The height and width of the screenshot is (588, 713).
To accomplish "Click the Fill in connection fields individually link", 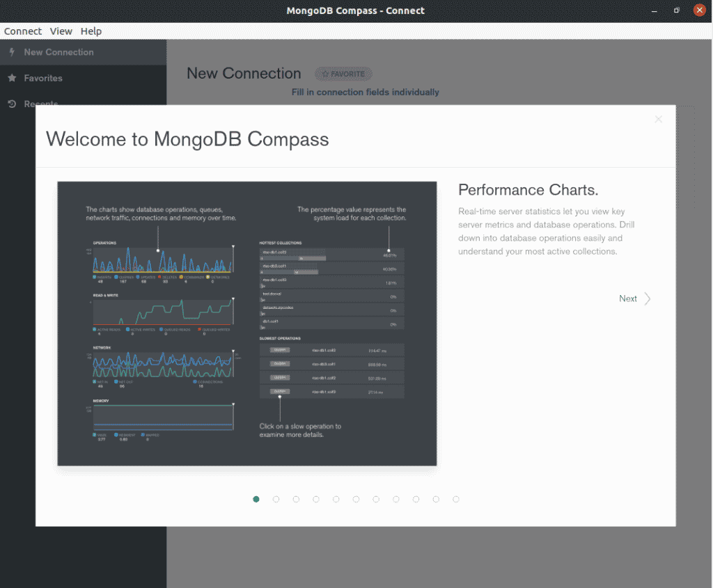I will coord(365,92).
